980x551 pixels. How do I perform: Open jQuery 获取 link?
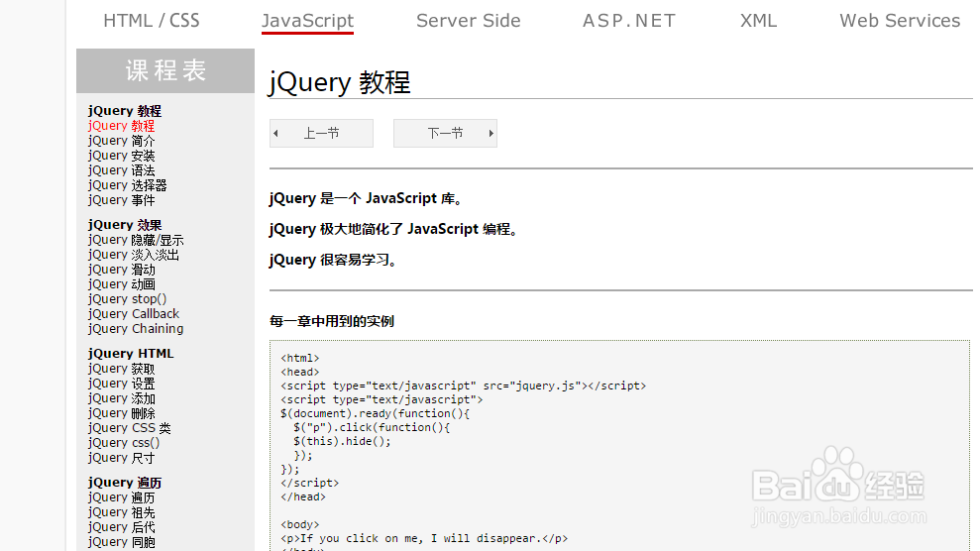tap(121, 369)
